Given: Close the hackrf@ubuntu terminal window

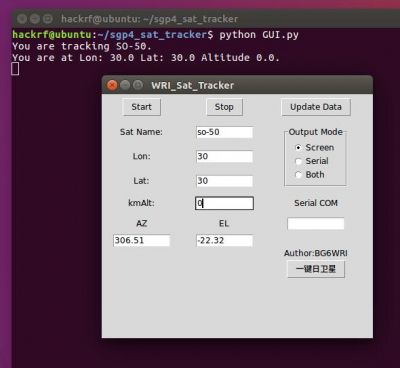Looking at the screenshot, I should 22,19.
